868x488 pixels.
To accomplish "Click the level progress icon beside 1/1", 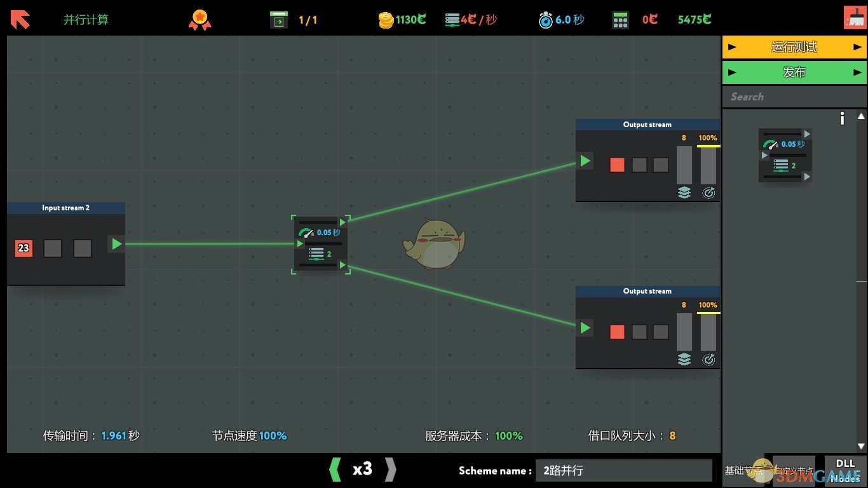I will point(278,20).
